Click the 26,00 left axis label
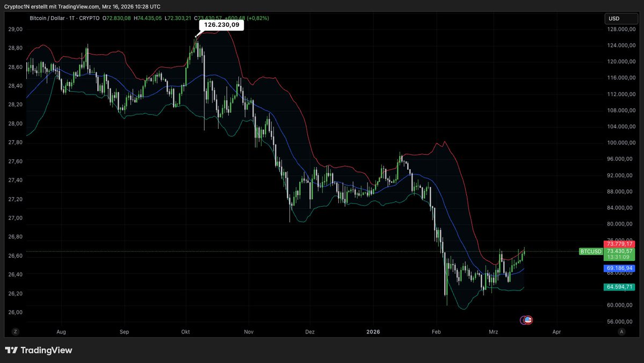The height and width of the screenshot is (363, 644). [x=15, y=312]
